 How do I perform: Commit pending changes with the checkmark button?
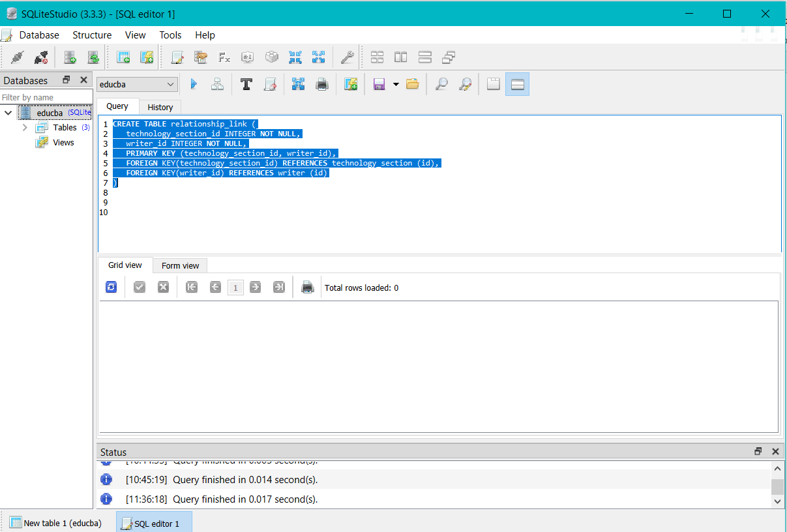point(139,287)
